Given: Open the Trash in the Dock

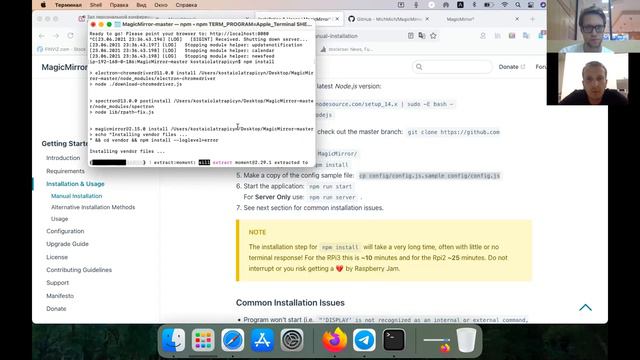Looking at the screenshot, I should click(x=466, y=340).
